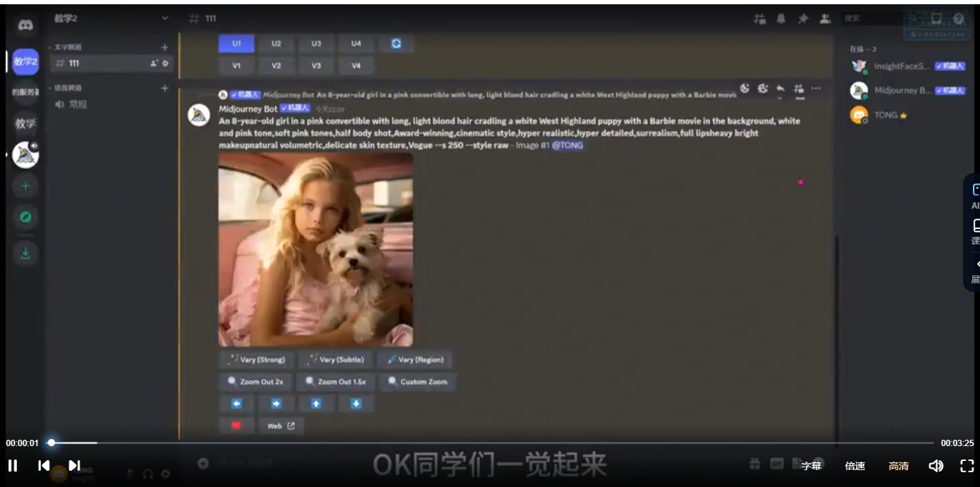Open the 倍速 playback speed option
980x487 pixels.
coord(855,466)
